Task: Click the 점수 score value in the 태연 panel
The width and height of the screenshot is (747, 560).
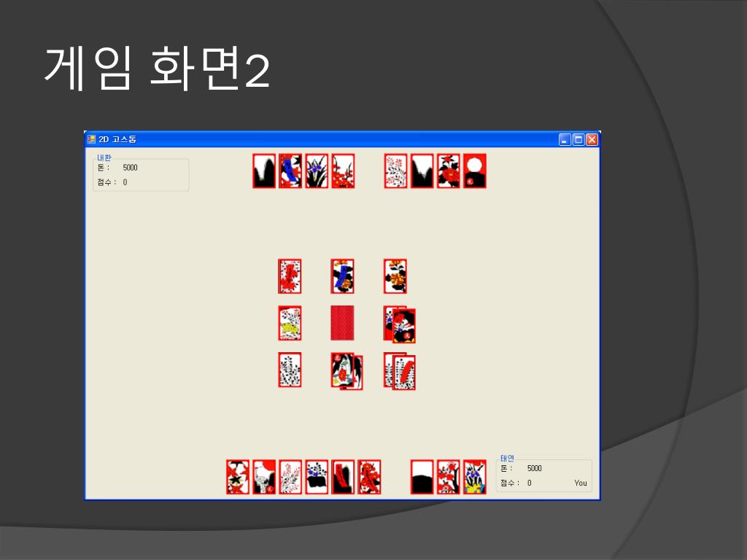Action: 530,483
